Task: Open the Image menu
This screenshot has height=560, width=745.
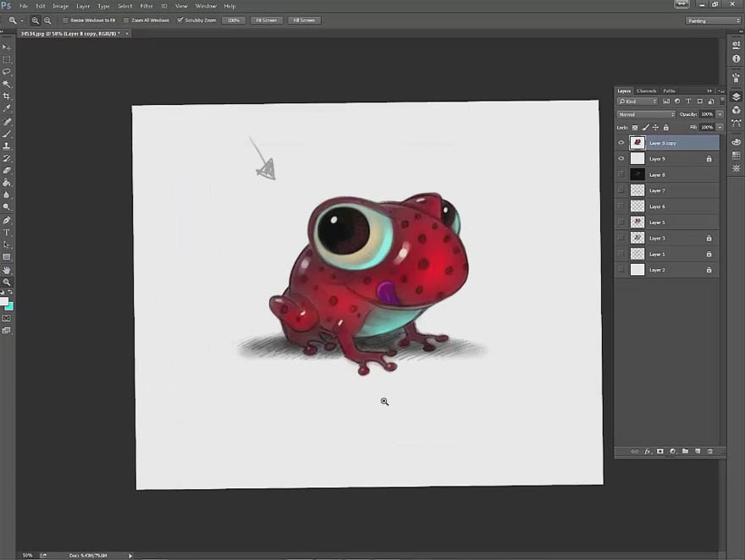Action: tap(60, 6)
